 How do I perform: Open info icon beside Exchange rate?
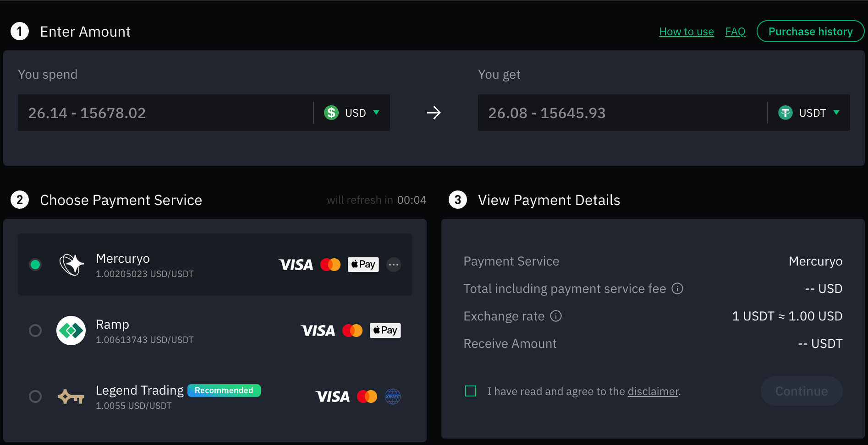tap(556, 316)
